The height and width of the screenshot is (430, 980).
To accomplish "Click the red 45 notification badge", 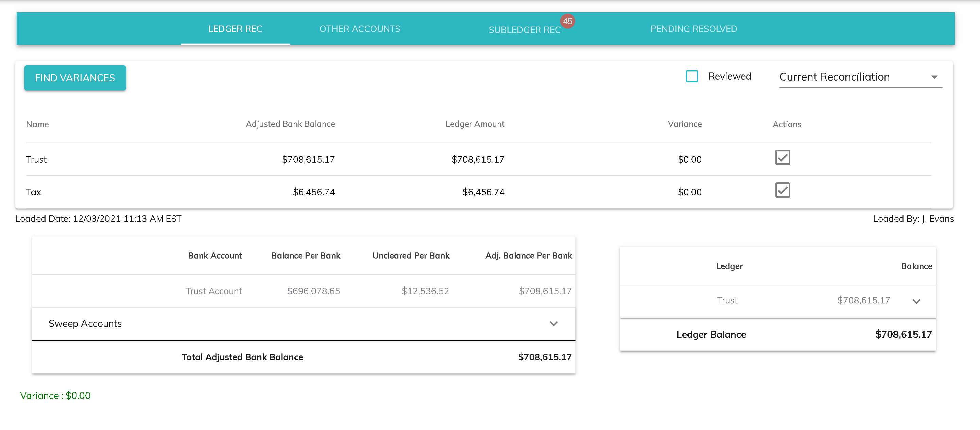I will [567, 21].
